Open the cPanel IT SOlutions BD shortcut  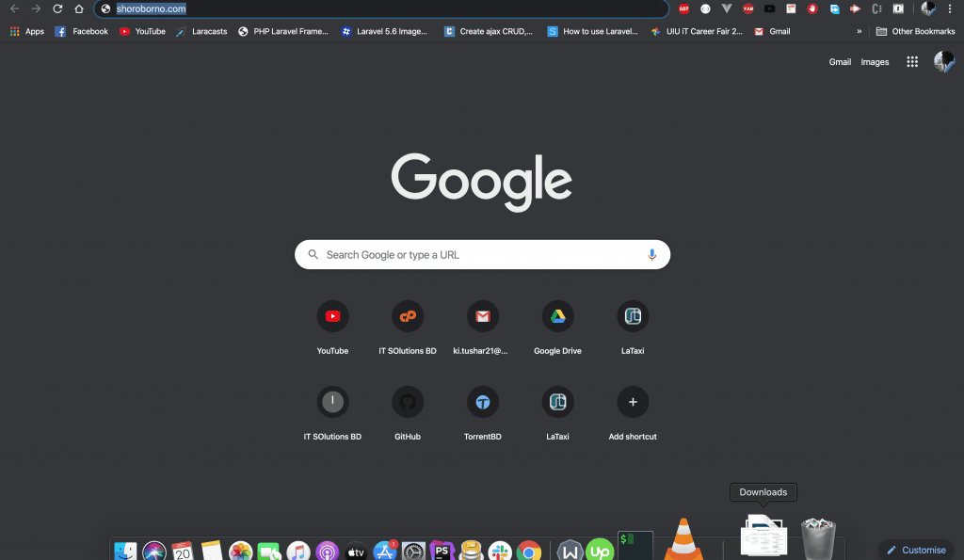coord(408,328)
